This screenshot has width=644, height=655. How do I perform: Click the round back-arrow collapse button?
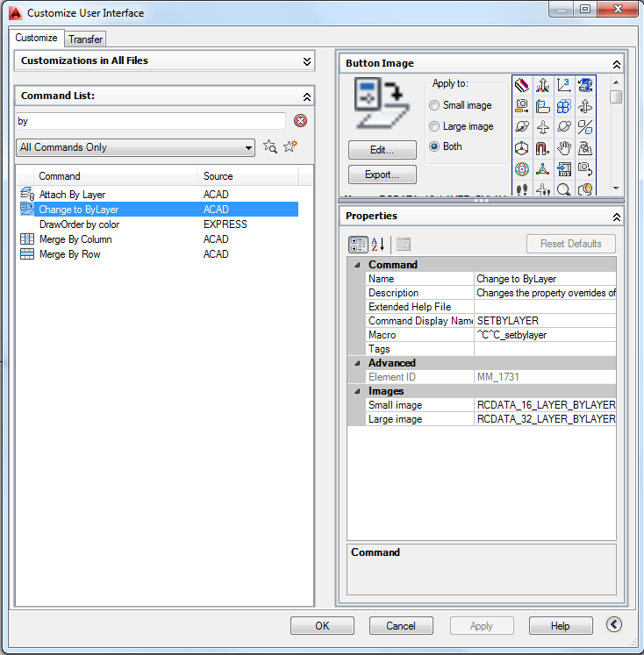click(x=614, y=624)
